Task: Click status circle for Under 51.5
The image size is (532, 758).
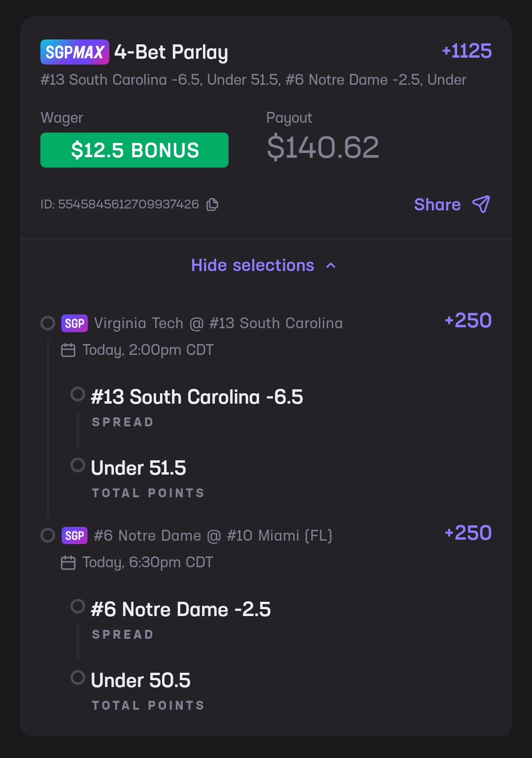Action: coord(78,465)
